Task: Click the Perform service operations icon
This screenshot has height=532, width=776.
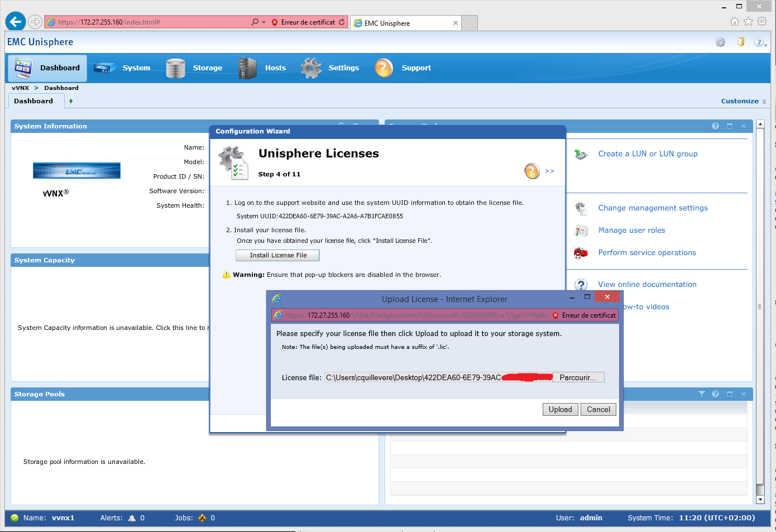Action: tap(581, 253)
